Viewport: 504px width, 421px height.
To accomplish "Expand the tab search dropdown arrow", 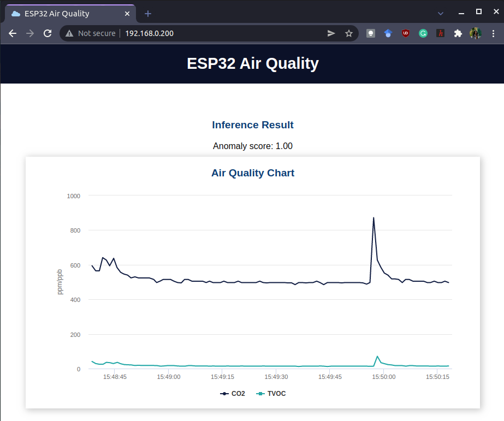I will click(x=441, y=13).
